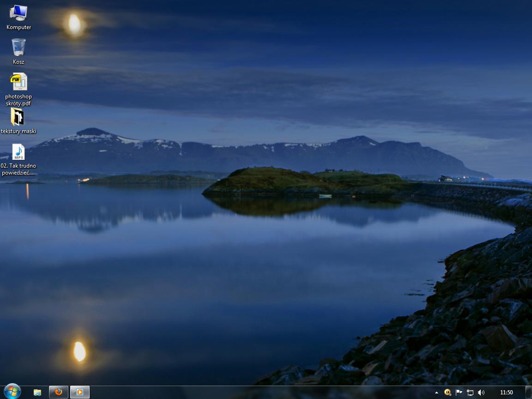Viewport: 532px width, 399px height.
Task: Click the 'tekstury maski' folder name label
Action: (x=18, y=131)
